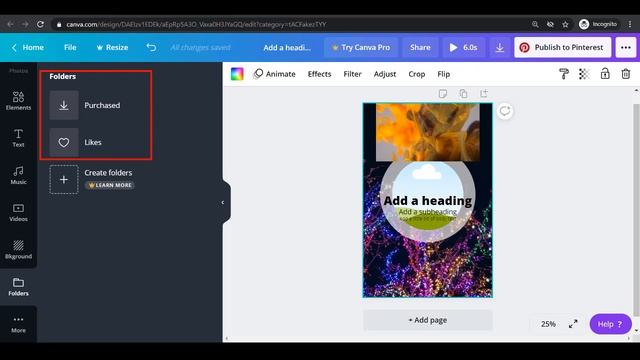Open the Filter tab
Viewport: 640px width, 360px height.
pos(352,74)
